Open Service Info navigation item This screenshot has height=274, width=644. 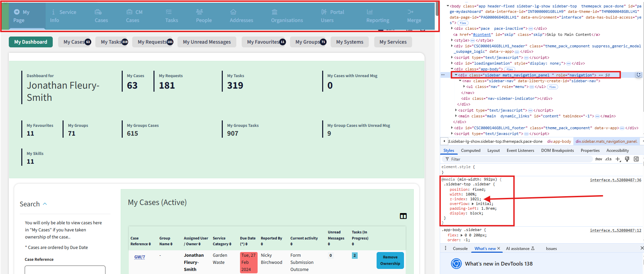[x=63, y=16]
